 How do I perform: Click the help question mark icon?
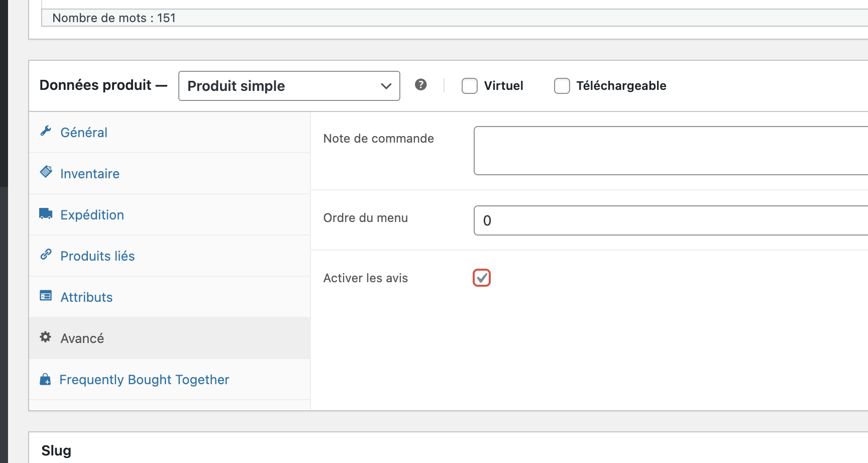[x=421, y=85]
